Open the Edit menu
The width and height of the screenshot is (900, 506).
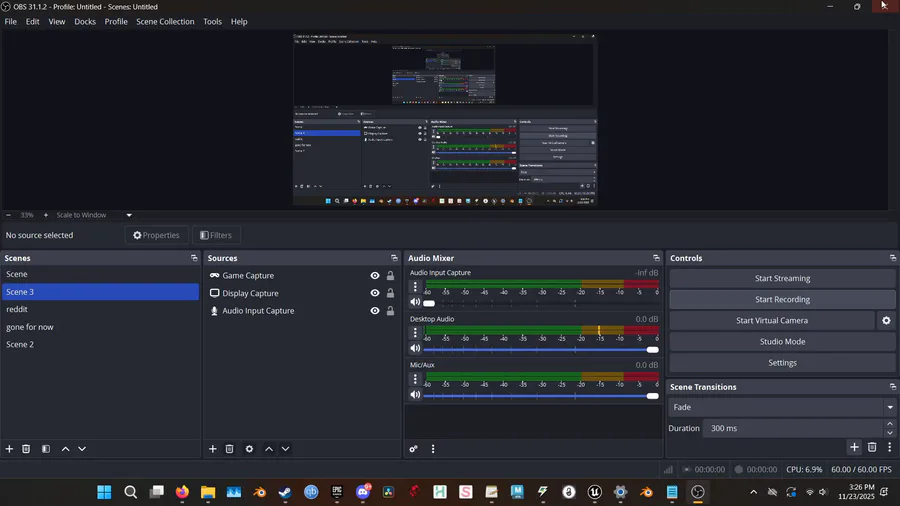[32, 21]
